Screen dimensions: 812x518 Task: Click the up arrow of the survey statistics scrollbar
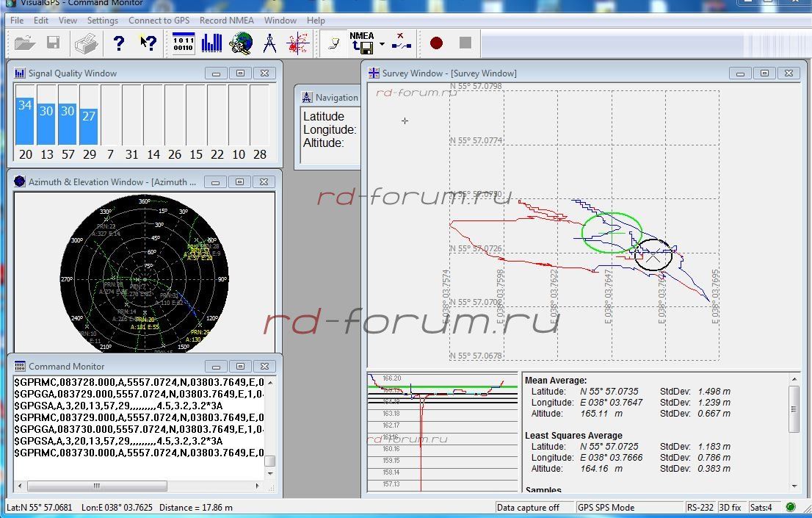click(794, 380)
